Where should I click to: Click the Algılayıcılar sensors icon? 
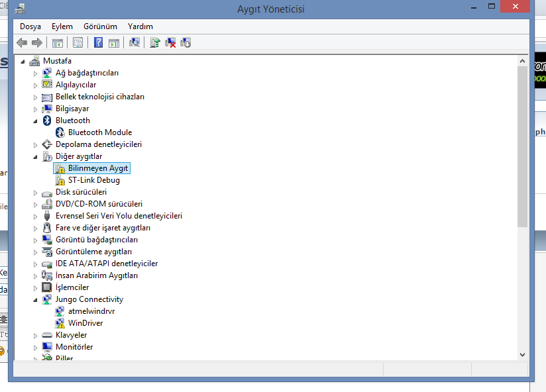(x=47, y=84)
